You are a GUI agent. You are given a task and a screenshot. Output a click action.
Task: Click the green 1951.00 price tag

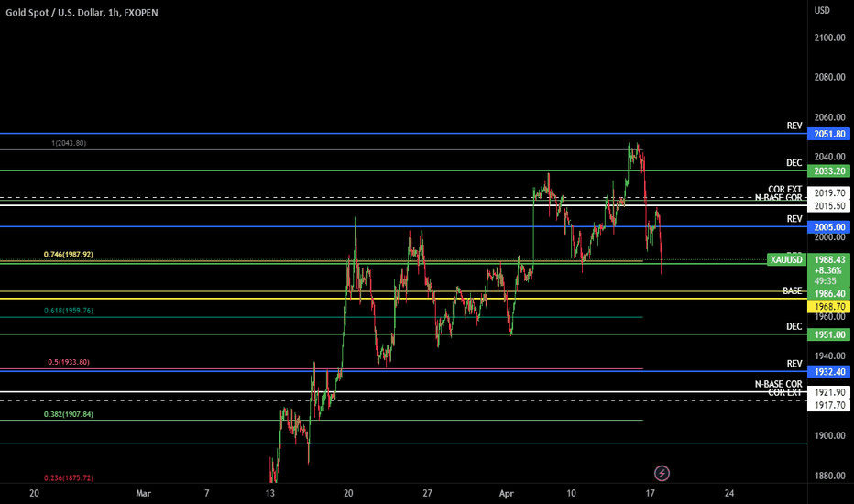coord(829,335)
